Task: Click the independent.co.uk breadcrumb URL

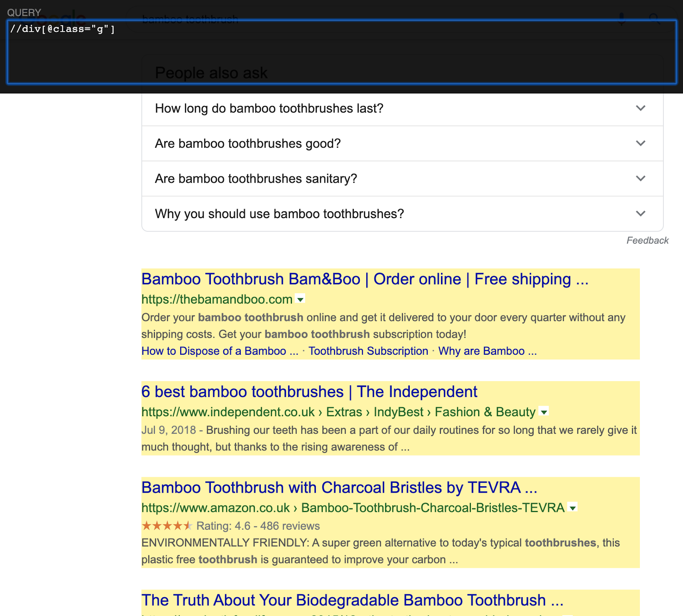Action: tap(339, 412)
